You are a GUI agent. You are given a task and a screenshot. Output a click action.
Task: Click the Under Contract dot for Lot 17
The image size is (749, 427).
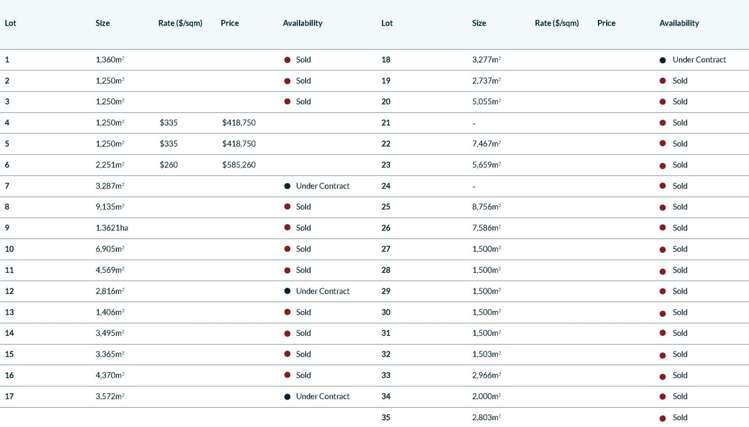pos(287,396)
